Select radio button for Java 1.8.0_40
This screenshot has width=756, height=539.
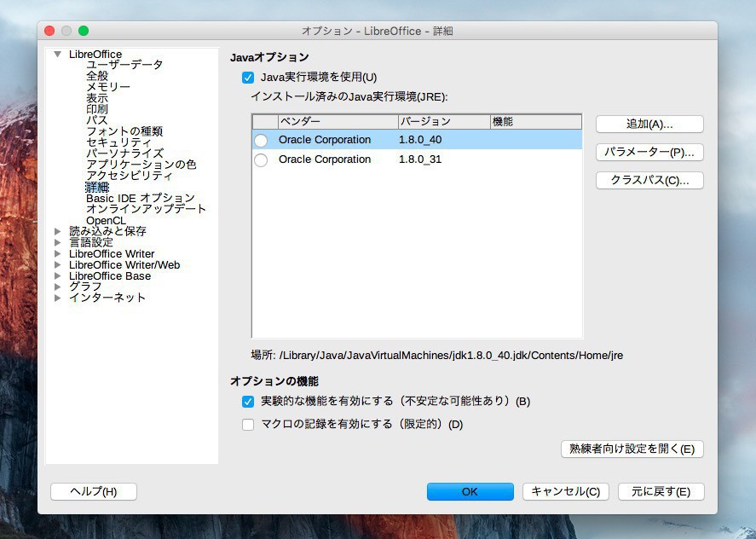pyautogui.click(x=261, y=141)
